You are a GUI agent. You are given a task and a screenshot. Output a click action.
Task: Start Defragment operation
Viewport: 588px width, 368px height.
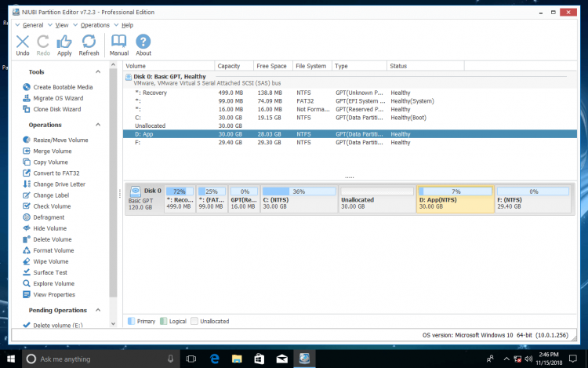(43, 217)
